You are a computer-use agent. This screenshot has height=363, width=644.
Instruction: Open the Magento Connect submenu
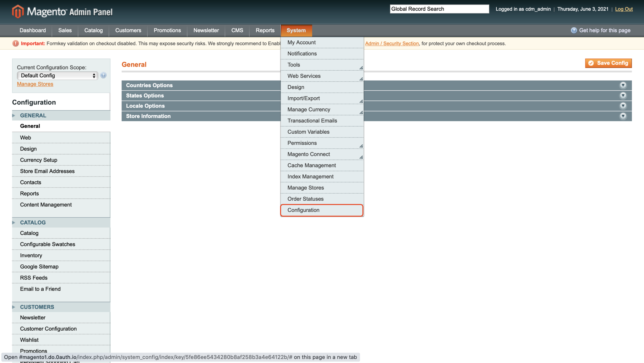(x=322, y=154)
